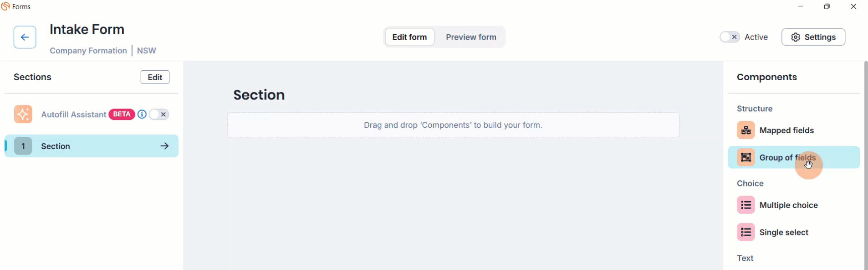The height and width of the screenshot is (270, 868).
Task: Click the back arrow button
Action: [25, 37]
